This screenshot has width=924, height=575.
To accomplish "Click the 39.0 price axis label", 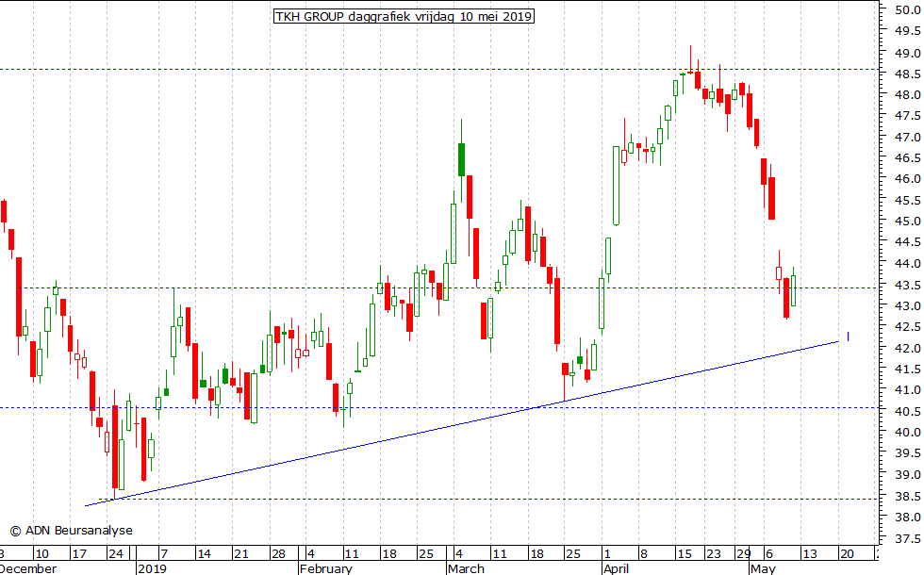I will point(907,475).
